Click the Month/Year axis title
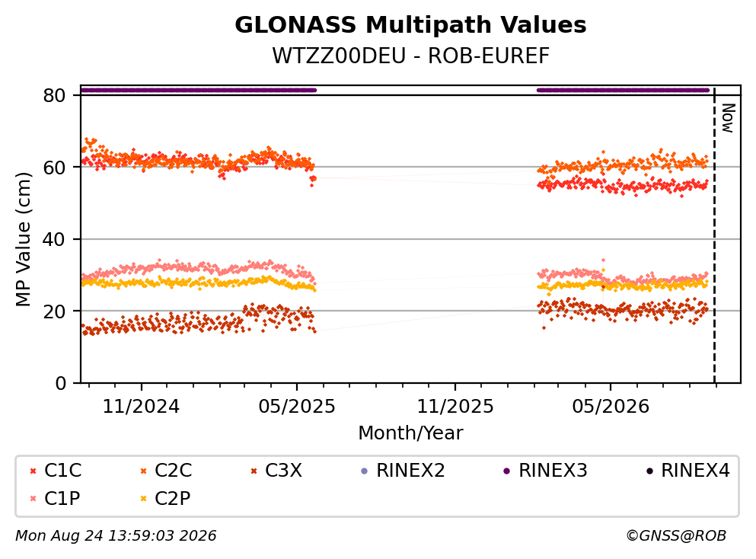Viewport: 756px width, 559px height. (410, 433)
